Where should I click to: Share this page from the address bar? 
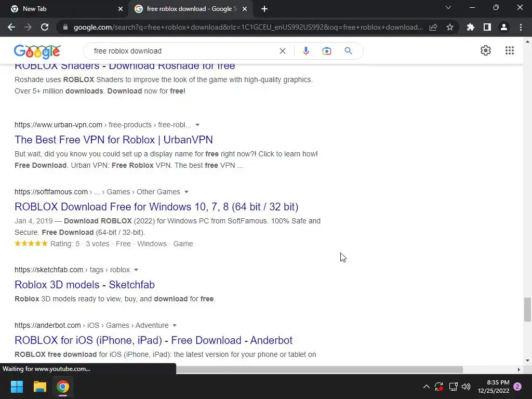click(x=433, y=27)
